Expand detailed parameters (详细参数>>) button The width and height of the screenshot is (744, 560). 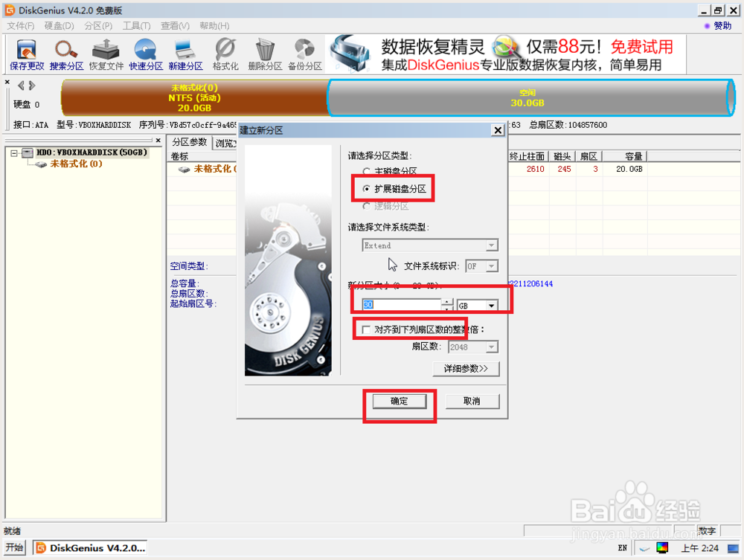466,368
